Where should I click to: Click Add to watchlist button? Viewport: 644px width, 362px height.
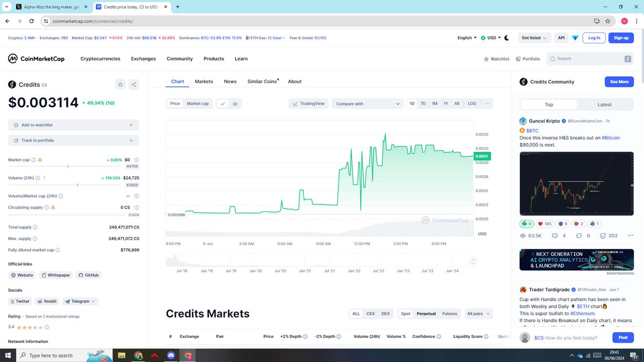tap(74, 125)
